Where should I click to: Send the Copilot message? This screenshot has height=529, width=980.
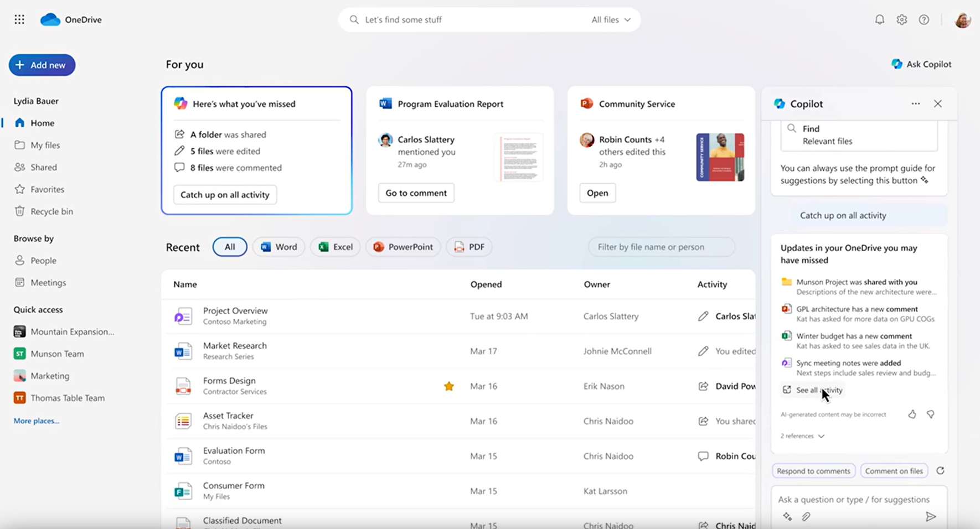tap(931, 516)
